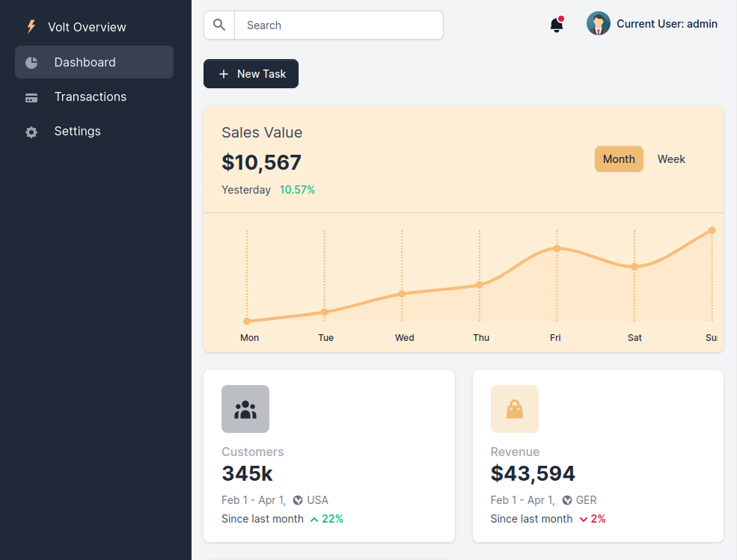The image size is (737, 560).
Task: Click the Saturday data point on chart
Action: (x=634, y=266)
